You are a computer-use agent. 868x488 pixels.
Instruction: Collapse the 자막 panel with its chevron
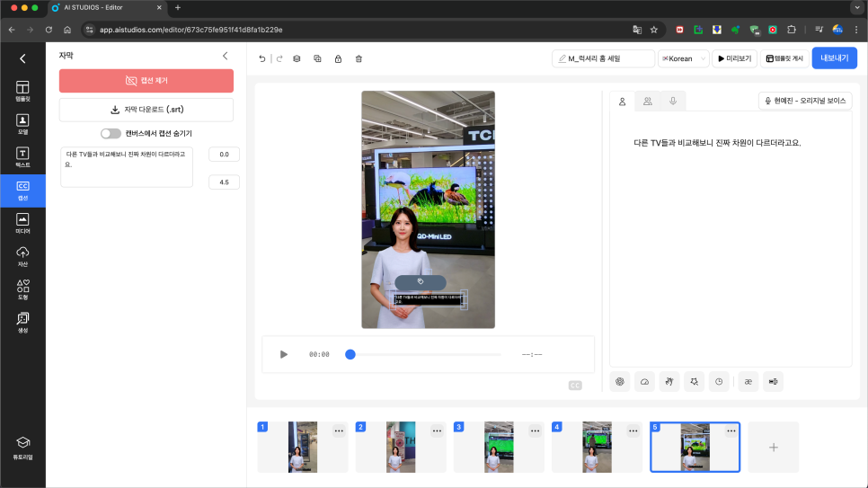click(225, 56)
